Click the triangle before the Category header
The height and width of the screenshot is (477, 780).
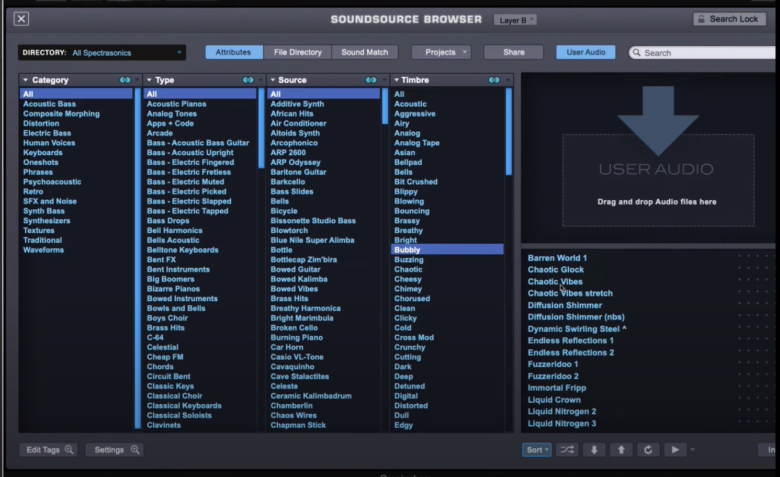25,80
